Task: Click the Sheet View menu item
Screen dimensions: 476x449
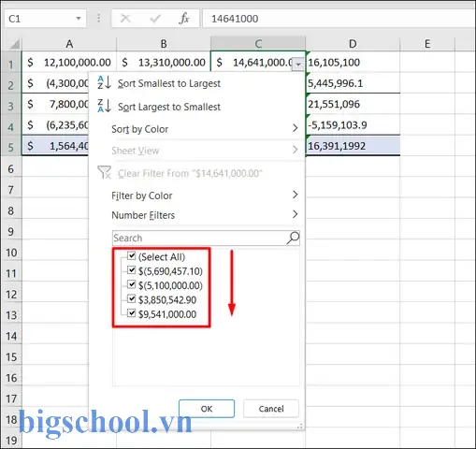Action: [x=197, y=151]
